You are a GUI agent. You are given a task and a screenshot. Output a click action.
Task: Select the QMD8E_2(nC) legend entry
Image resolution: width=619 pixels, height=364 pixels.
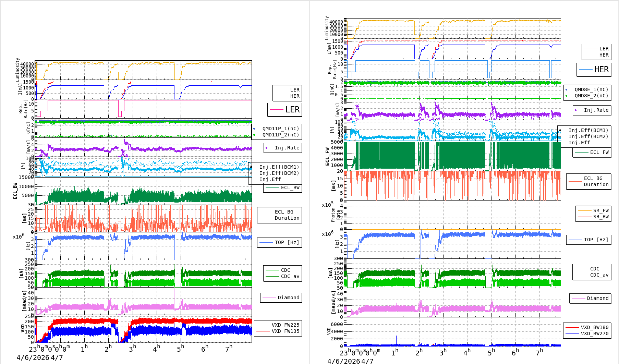pos(591,96)
